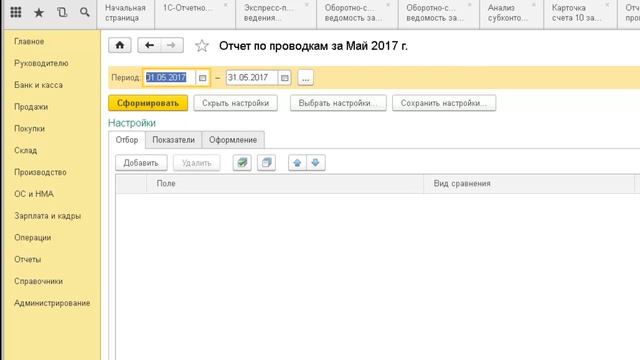Image resolution: width=640 pixels, height=360 pixels.
Task: Switch to Начальная страница tab
Action: pos(125,13)
